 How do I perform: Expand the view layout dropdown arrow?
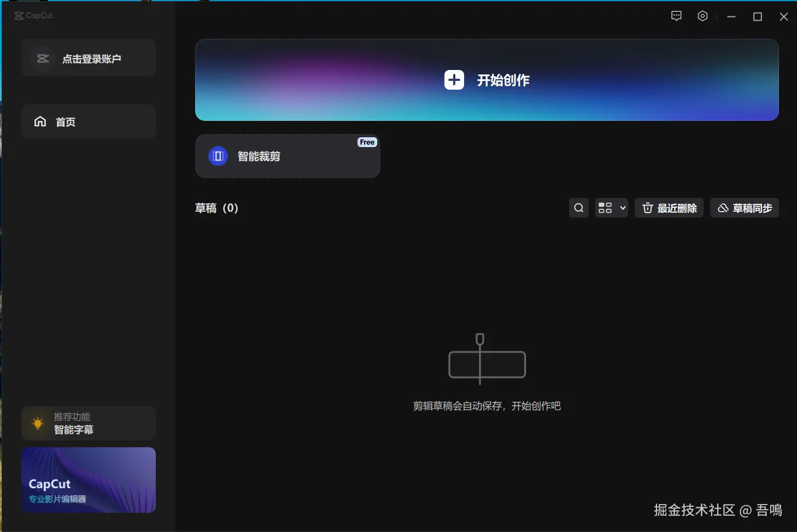tap(623, 208)
